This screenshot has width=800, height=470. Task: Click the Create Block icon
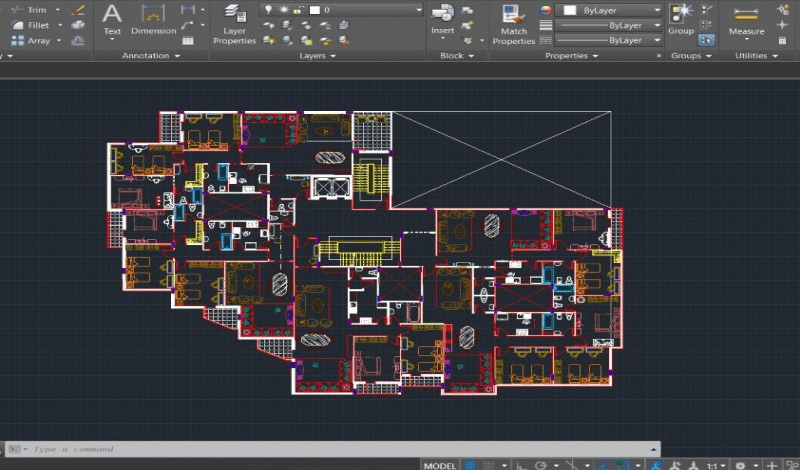pos(467,10)
